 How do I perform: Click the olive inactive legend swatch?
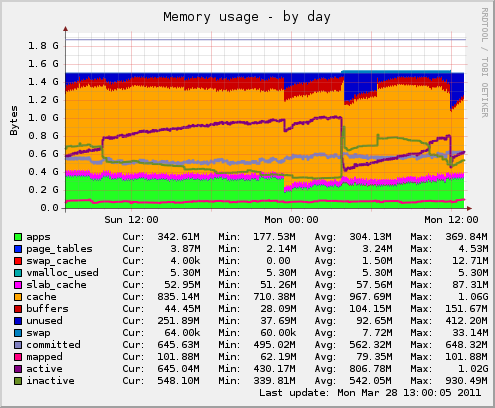coord(18,381)
